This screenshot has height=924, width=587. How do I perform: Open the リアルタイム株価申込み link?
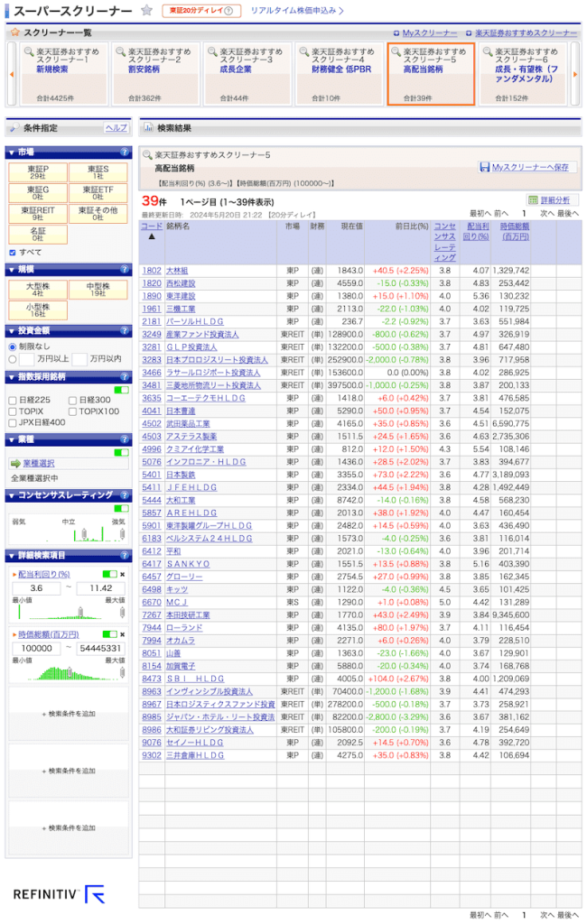point(297,11)
